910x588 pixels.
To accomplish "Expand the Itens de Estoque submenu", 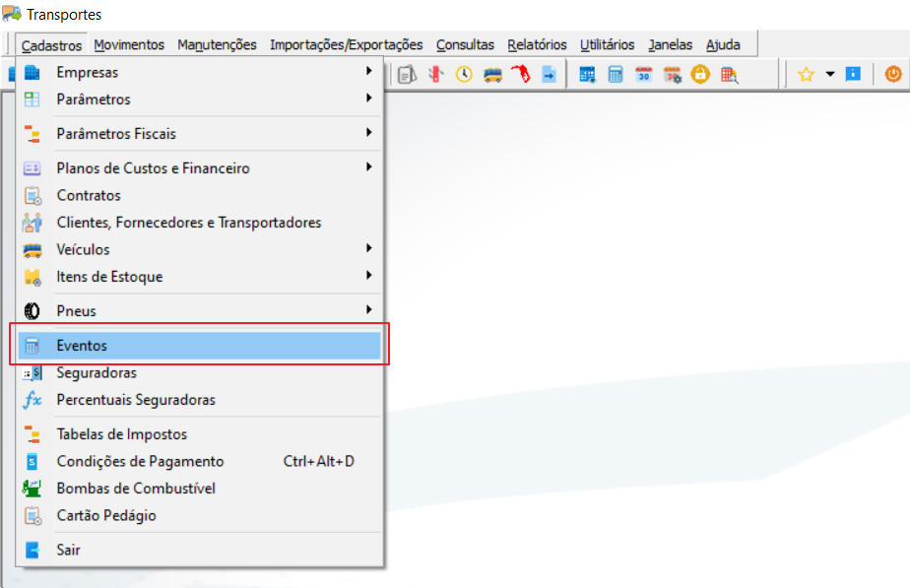I will click(x=200, y=277).
